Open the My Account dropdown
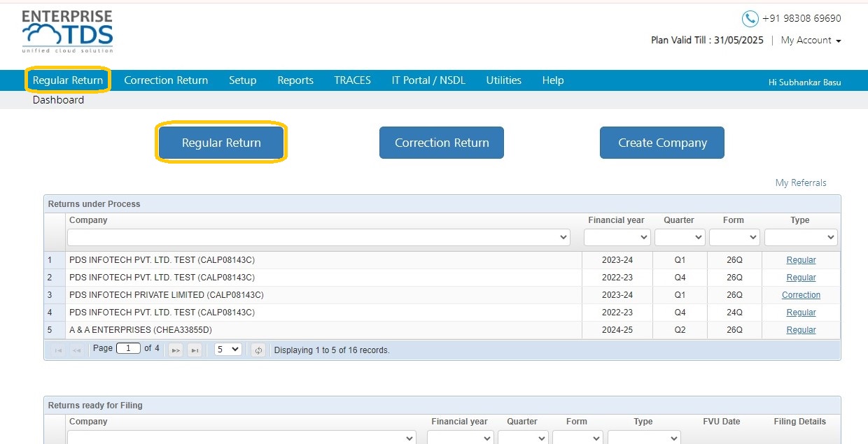This screenshot has width=868, height=444. [x=811, y=41]
